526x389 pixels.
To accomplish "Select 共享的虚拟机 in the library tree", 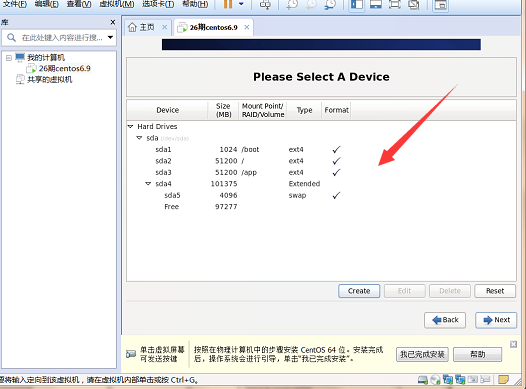I will pos(50,79).
